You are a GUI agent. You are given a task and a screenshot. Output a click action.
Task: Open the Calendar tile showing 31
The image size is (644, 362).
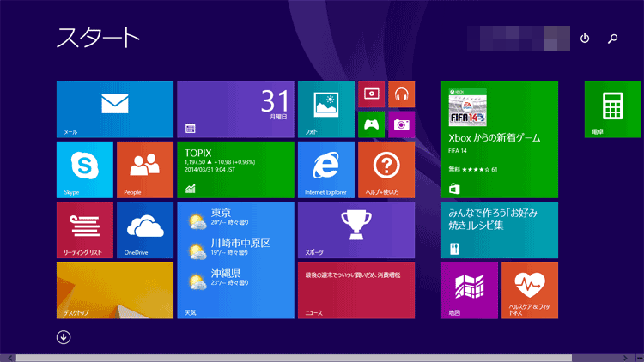(x=236, y=109)
